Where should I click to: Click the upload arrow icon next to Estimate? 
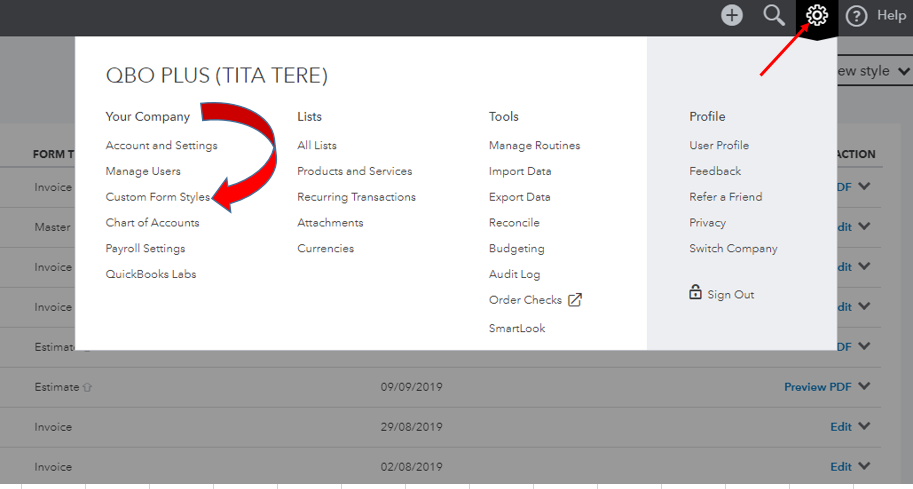[x=87, y=387]
